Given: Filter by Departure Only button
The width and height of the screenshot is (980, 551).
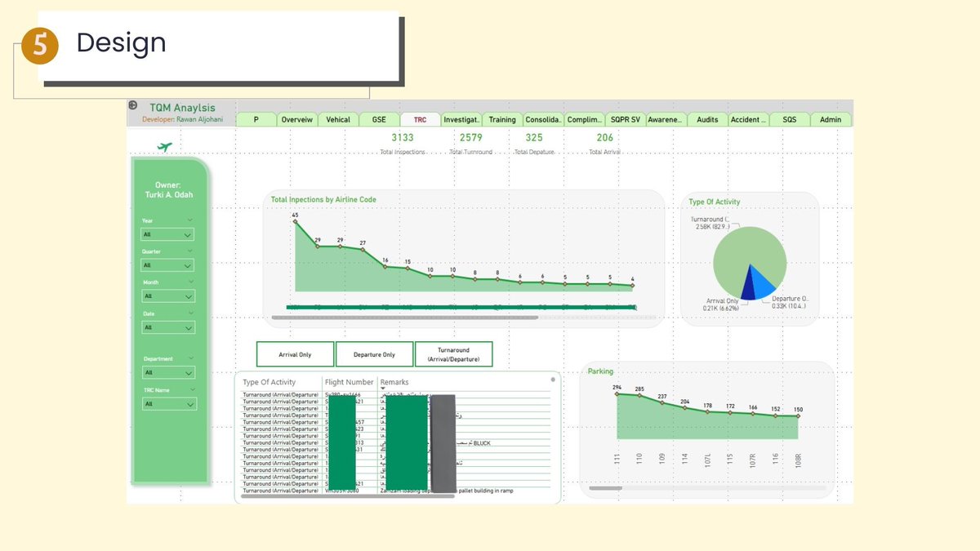Looking at the screenshot, I should click(374, 354).
